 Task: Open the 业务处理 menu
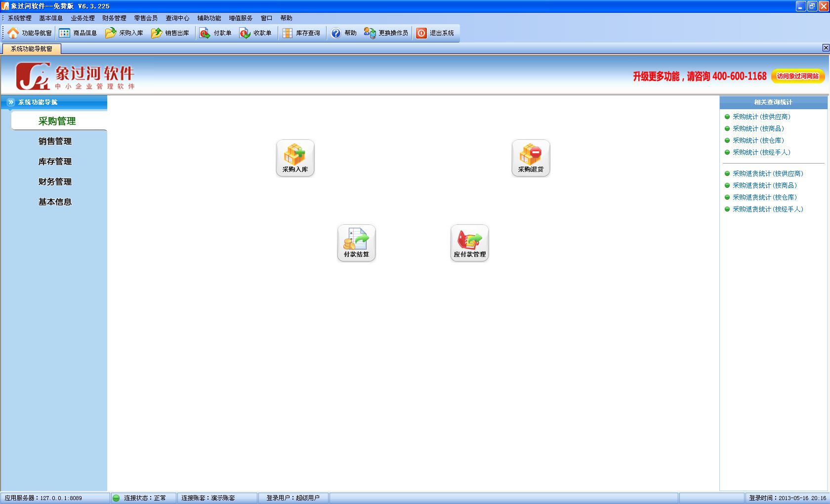pyautogui.click(x=83, y=18)
